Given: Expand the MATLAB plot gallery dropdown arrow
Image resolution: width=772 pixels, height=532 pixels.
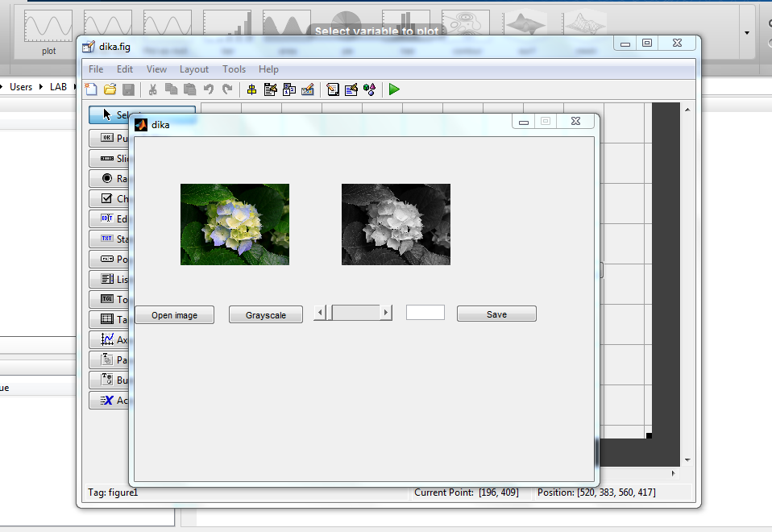Looking at the screenshot, I should 747,33.
